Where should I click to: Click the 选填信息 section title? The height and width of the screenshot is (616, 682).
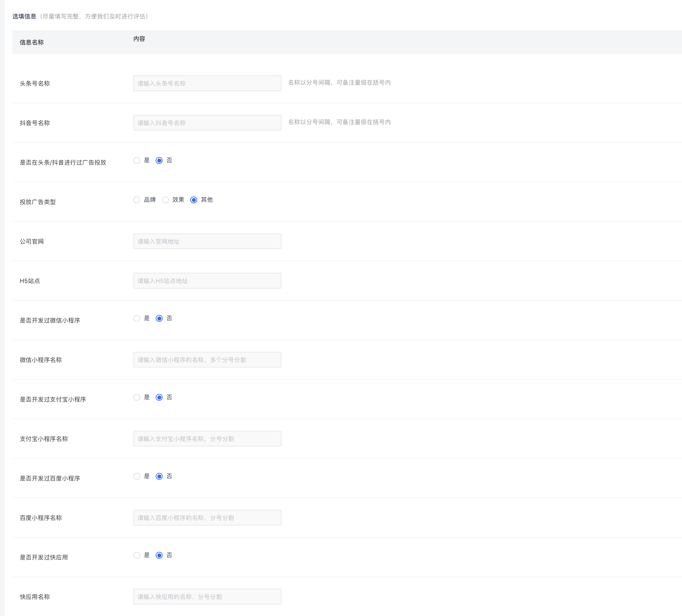[24, 16]
